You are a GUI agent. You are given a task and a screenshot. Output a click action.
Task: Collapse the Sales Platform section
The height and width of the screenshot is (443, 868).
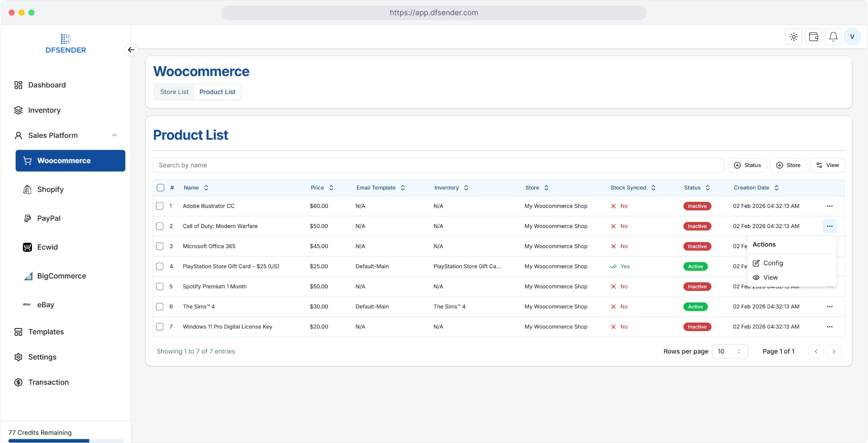pos(115,135)
